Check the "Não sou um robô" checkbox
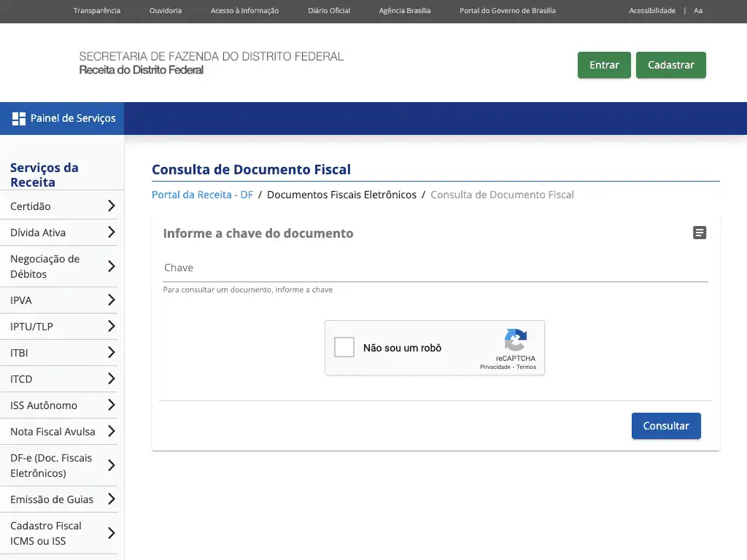 pyautogui.click(x=344, y=347)
